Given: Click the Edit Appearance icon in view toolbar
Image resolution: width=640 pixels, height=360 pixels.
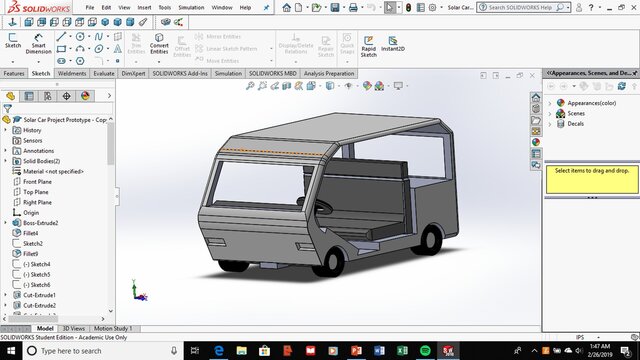Looking at the screenshot, I should coord(367,86).
